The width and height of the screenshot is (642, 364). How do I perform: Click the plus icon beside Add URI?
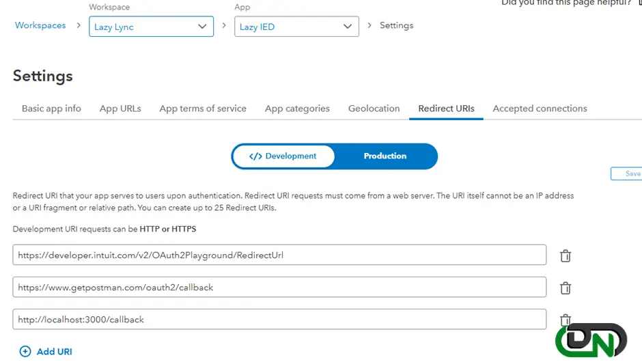tap(25, 351)
